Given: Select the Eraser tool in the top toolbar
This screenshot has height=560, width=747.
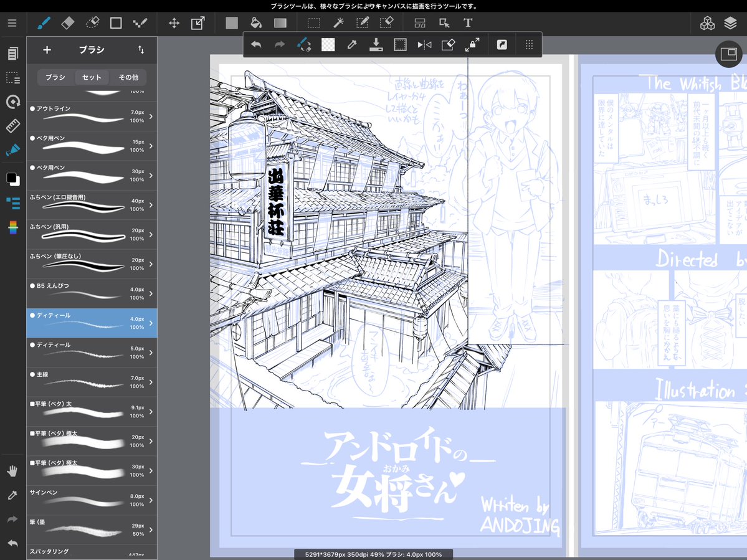Looking at the screenshot, I should (67, 22).
